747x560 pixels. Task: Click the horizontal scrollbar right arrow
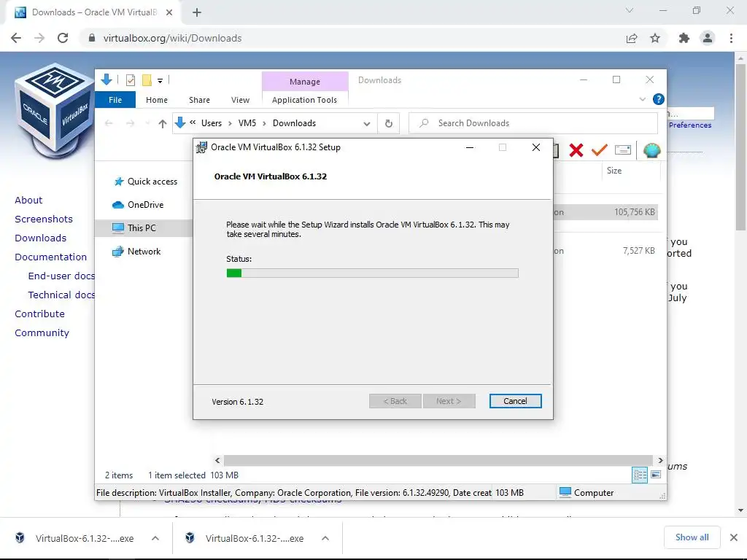660,461
